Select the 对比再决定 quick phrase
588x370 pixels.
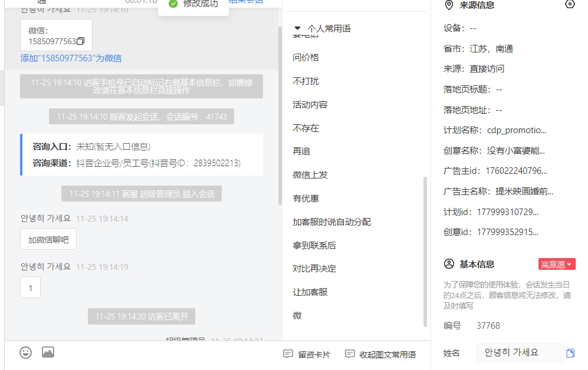pos(314,269)
